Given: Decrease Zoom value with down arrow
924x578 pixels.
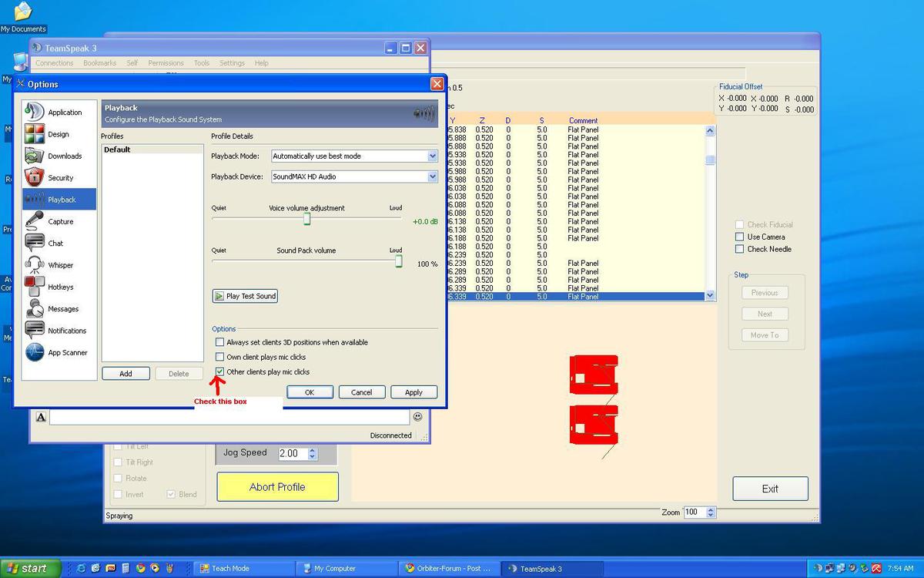Looking at the screenshot, I should point(711,516).
